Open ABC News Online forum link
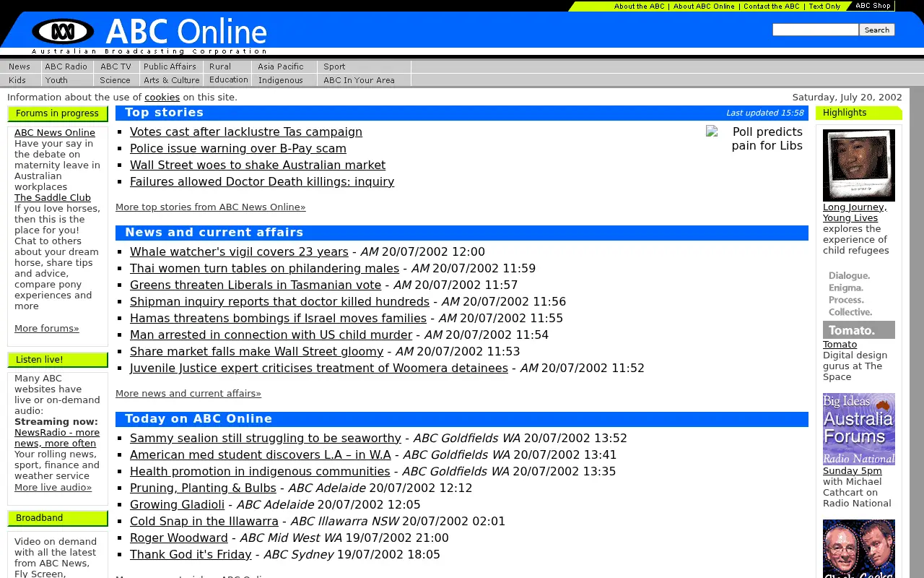This screenshot has width=924, height=578. (x=55, y=132)
